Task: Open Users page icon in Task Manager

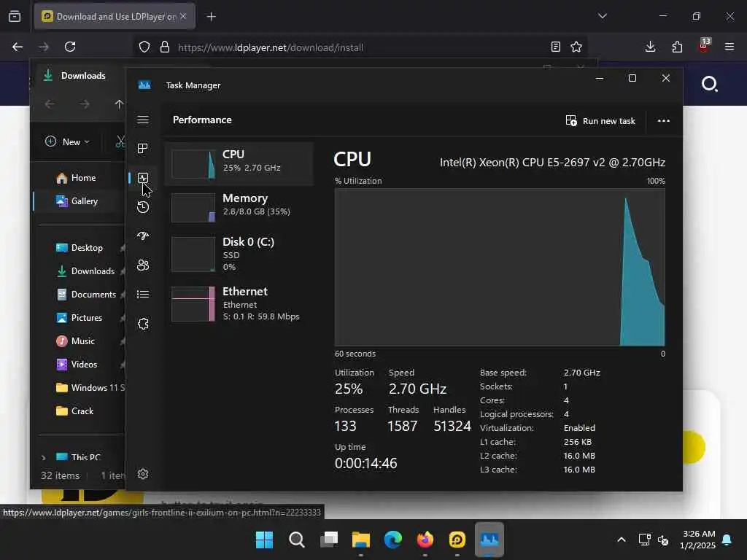Action: point(143,265)
